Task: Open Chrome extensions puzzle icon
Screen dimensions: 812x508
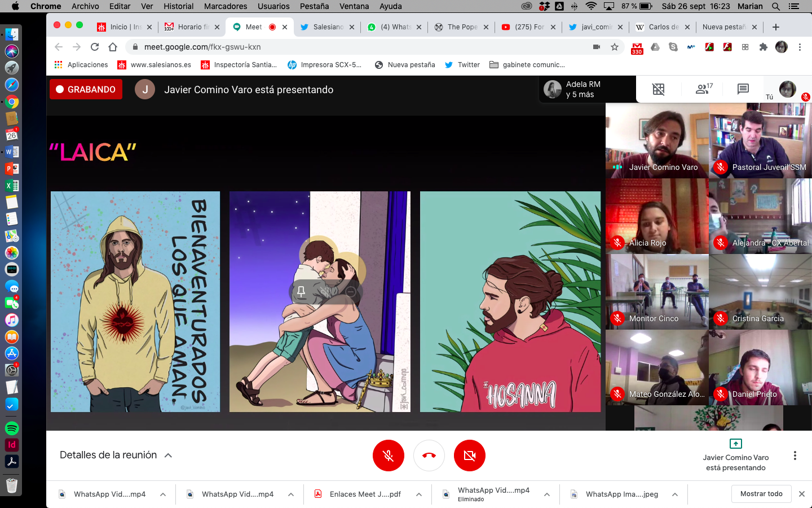Action: pyautogui.click(x=764, y=47)
